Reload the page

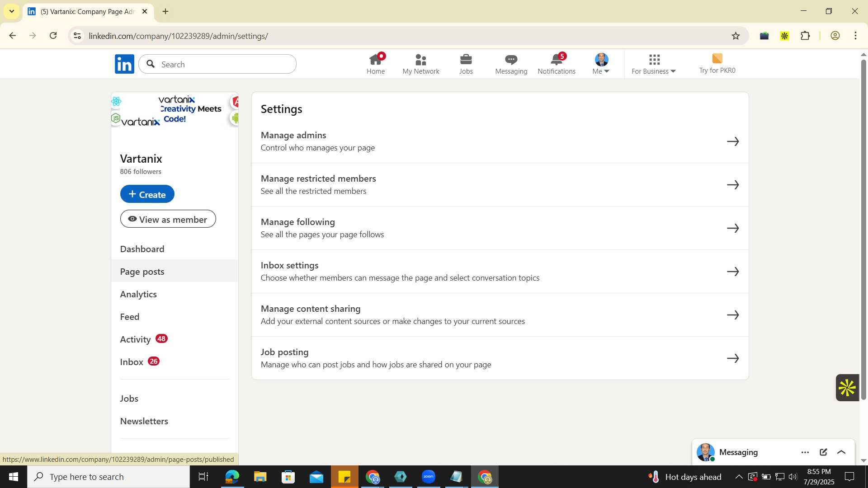coord(53,36)
